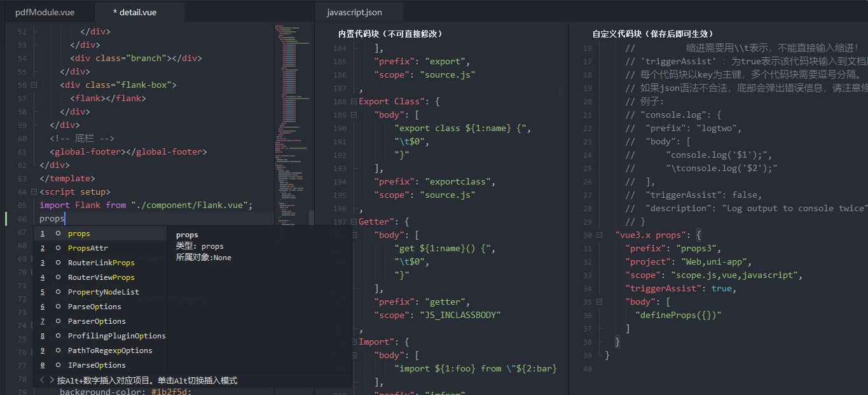The width and height of the screenshot is (868, 395).
Task: Fold the Getter snippet at line 197
Action: (x=354, y=221)
